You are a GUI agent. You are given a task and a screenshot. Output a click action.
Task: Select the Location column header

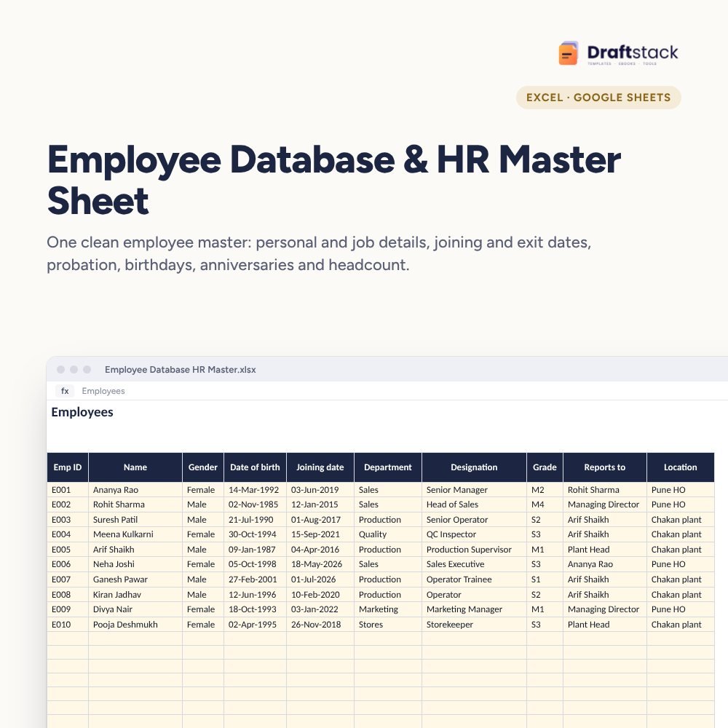[x=680, y=467]
